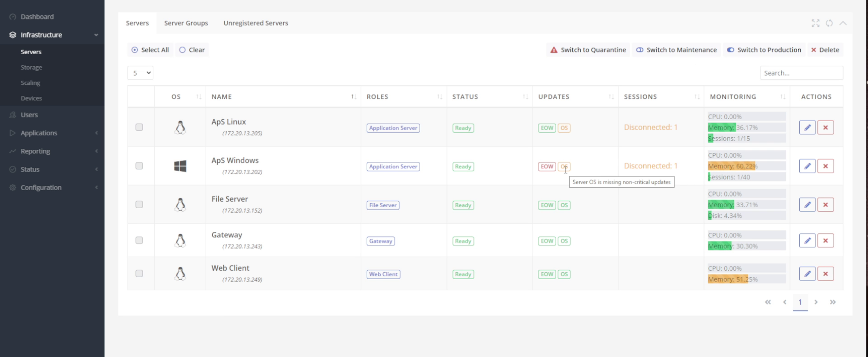Switch to the Server Groups tab
The width and height of the screenshot is (868, 357).
pos(186,23)
